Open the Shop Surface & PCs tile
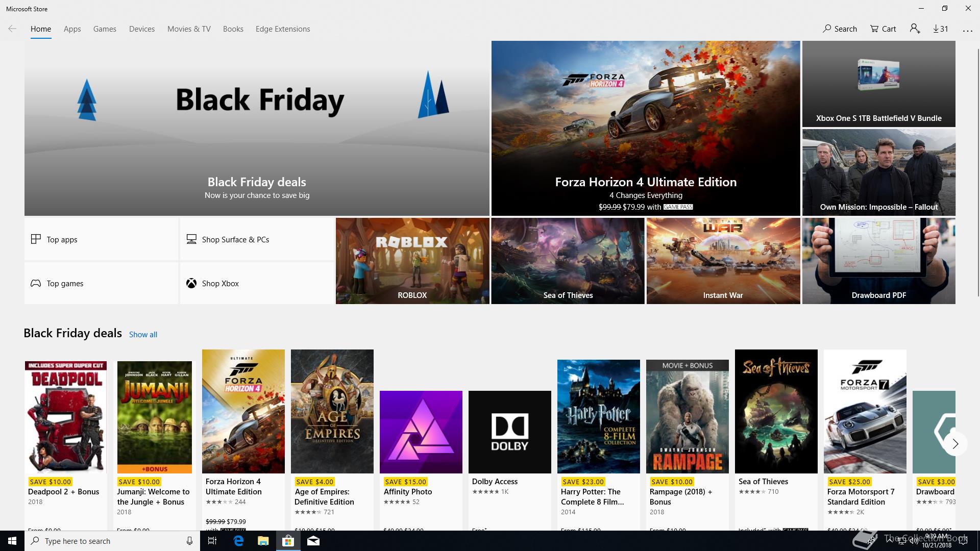Image resolution: width=980 pixels, height=551 pixels. pos(257,239)
